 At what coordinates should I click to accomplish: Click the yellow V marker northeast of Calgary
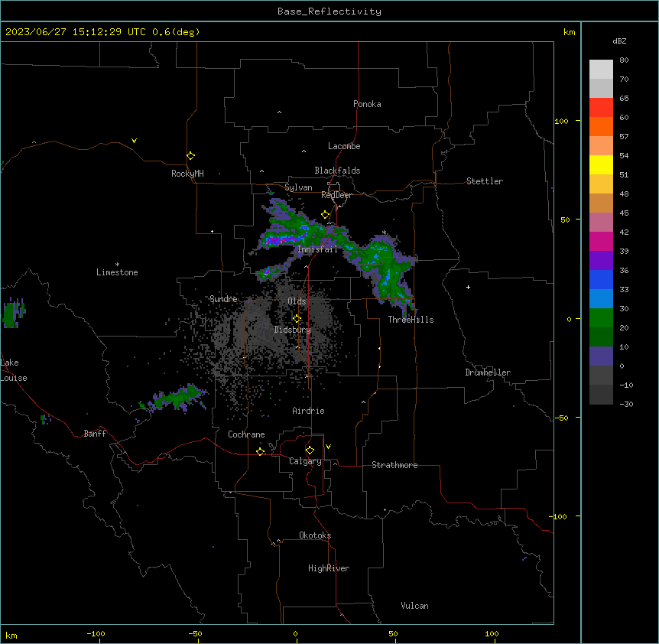[x=328, y=447]
